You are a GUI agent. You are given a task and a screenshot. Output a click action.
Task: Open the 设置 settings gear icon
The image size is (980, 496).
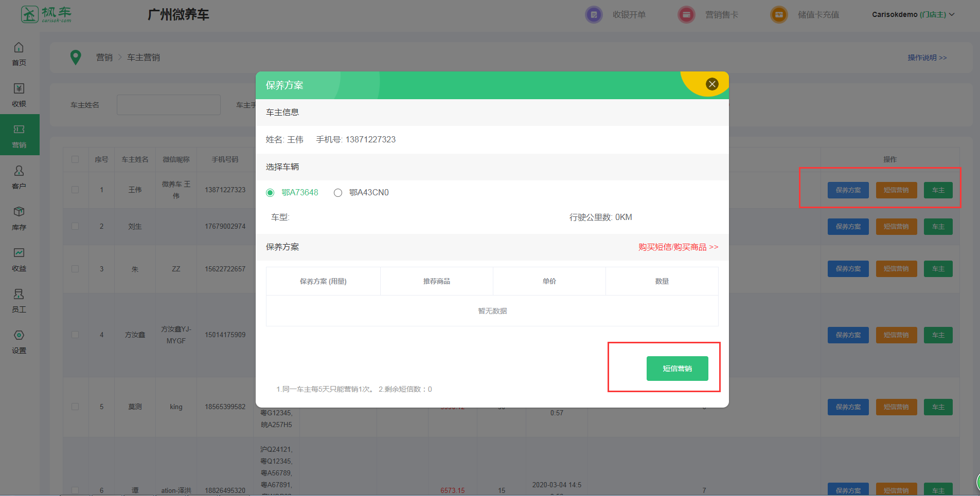pyautogui.click(x=19, y=336)
